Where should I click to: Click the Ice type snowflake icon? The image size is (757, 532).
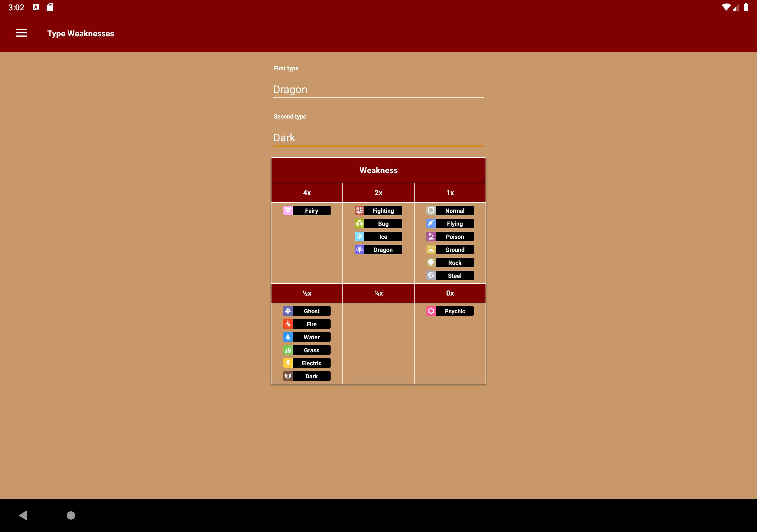359,237
